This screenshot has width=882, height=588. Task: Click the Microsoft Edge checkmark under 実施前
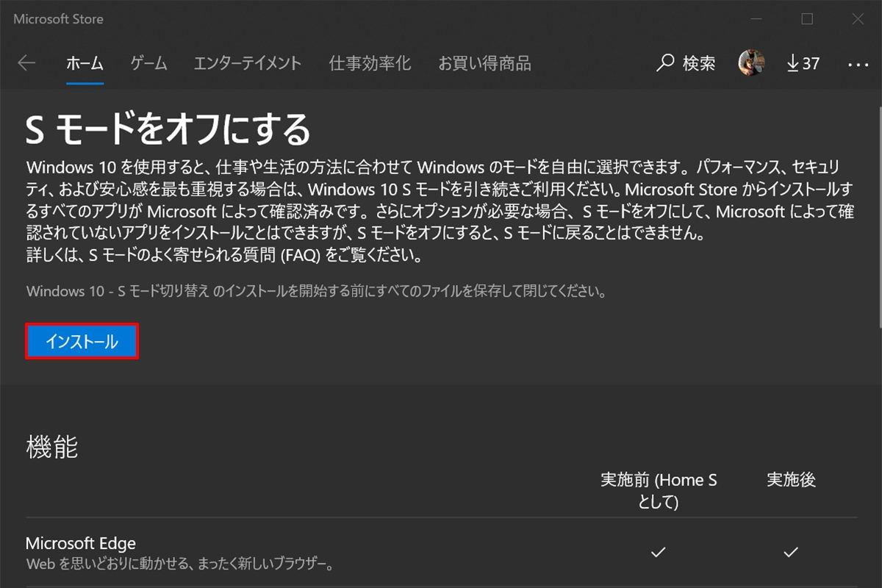(659, 552)
